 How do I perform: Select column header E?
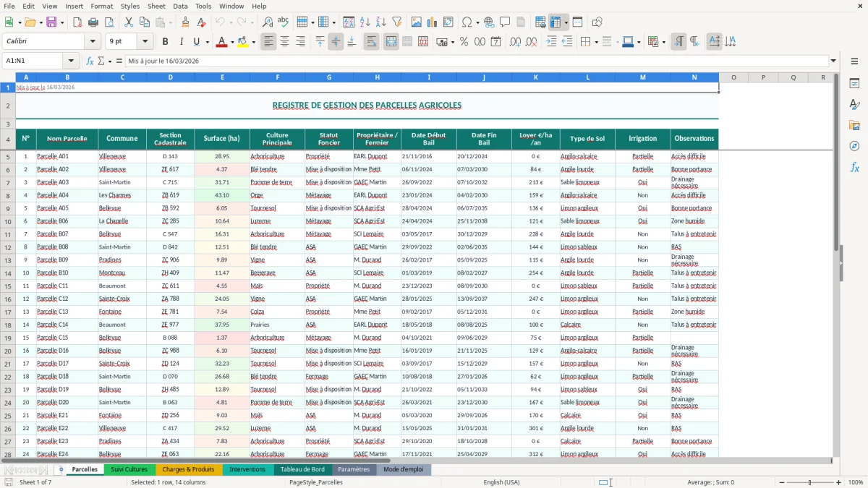222,77
